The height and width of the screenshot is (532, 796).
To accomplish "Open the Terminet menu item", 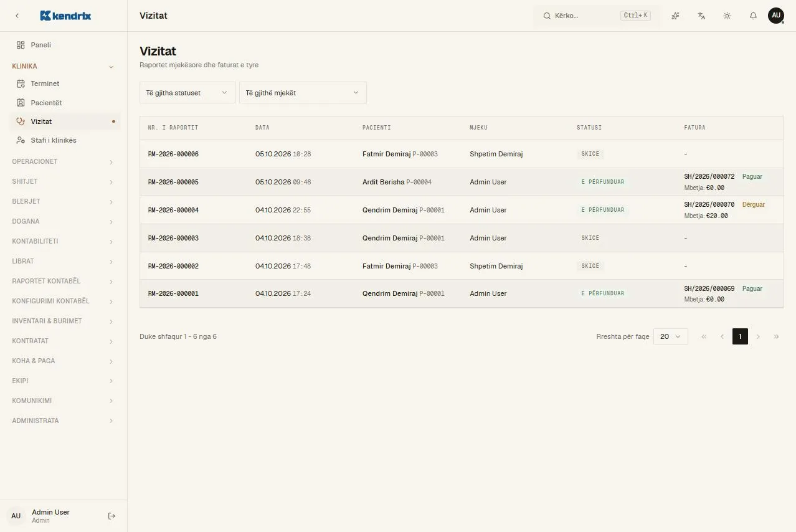I will click(65, 83).
